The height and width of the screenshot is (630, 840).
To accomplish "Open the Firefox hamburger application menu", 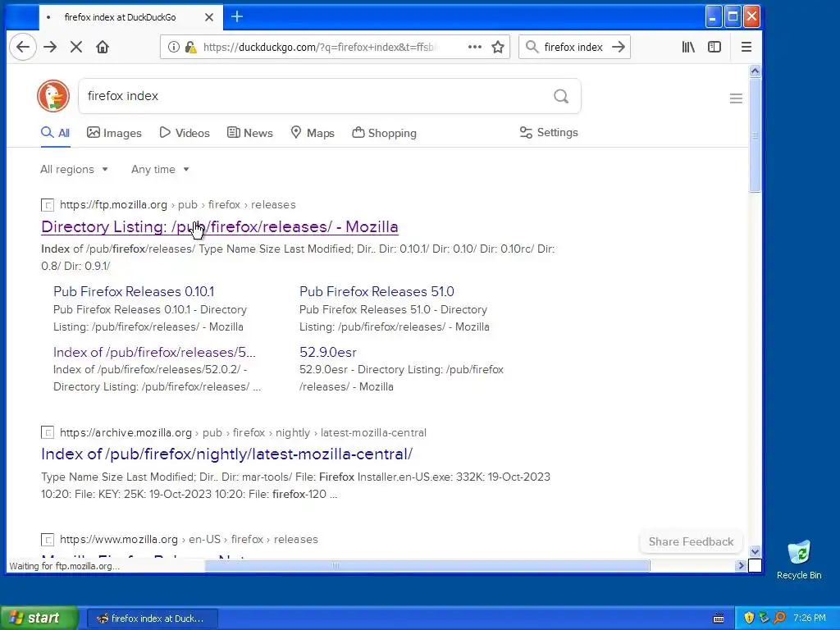I will (746, 47).
